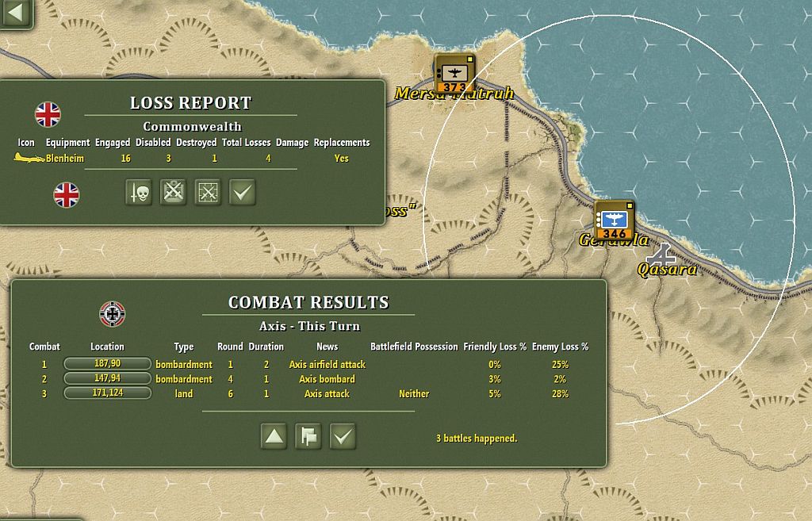This screenshot has height=521, width=812.
Task: Click the airfield symbol at Qasara
Action: click(x=661, y=255)
